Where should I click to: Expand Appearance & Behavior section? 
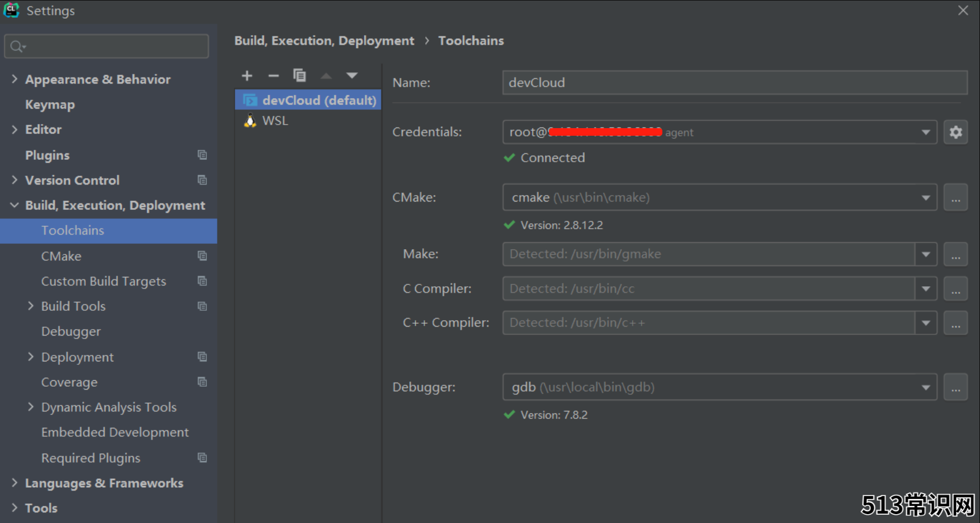point(15,79)
